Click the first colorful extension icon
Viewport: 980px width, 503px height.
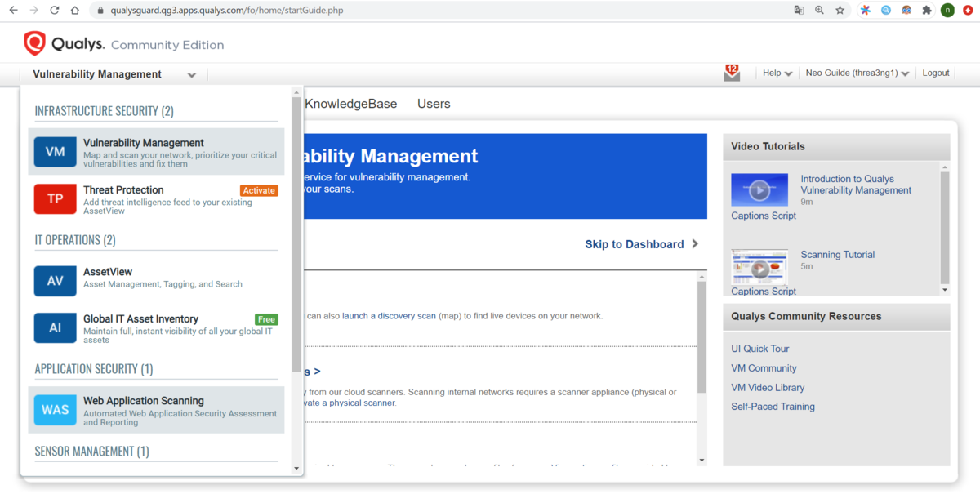click(866, 11)
